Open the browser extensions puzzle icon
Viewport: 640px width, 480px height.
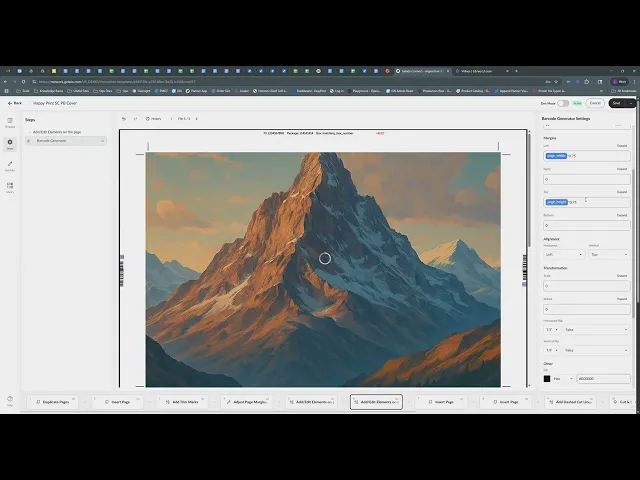coord(587,82)
